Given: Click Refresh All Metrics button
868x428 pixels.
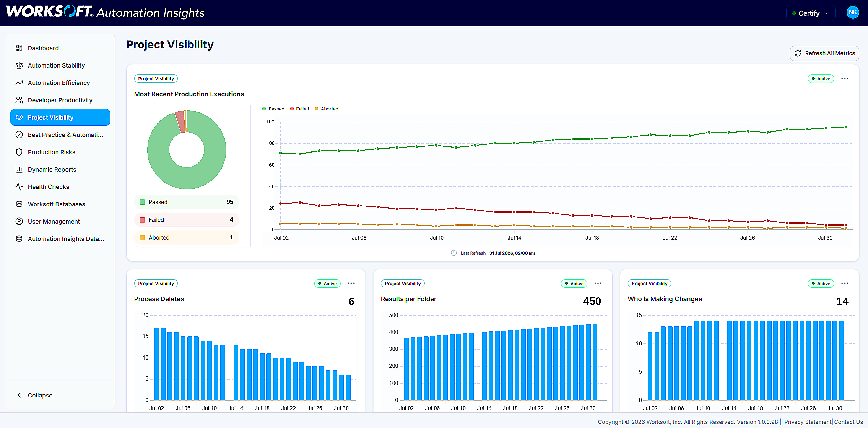Looking at the screenshot, I should (824, 53).
